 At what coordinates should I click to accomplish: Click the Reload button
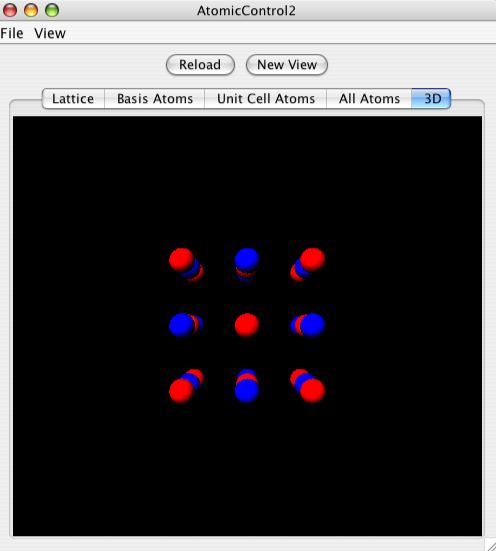point(200,65)
